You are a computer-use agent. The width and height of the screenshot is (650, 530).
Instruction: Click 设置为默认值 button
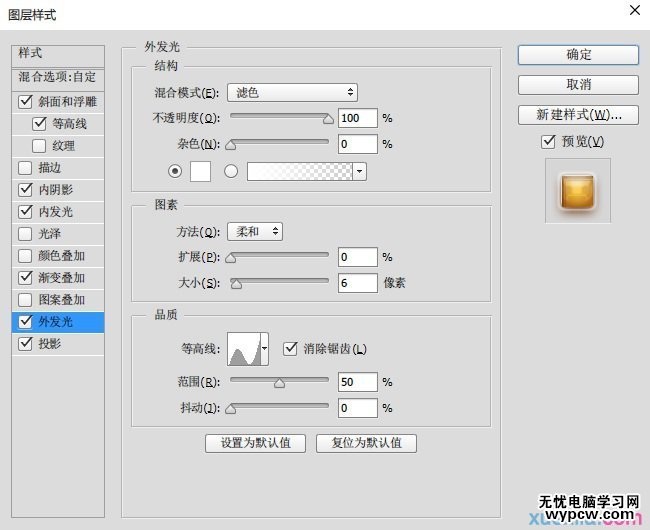click(255, 443)
